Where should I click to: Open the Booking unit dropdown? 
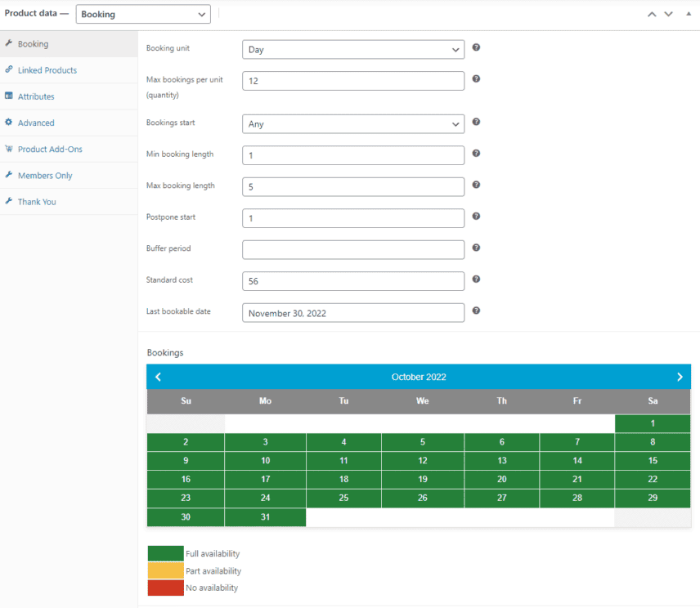pyautogui.click(x=353, y=50)
